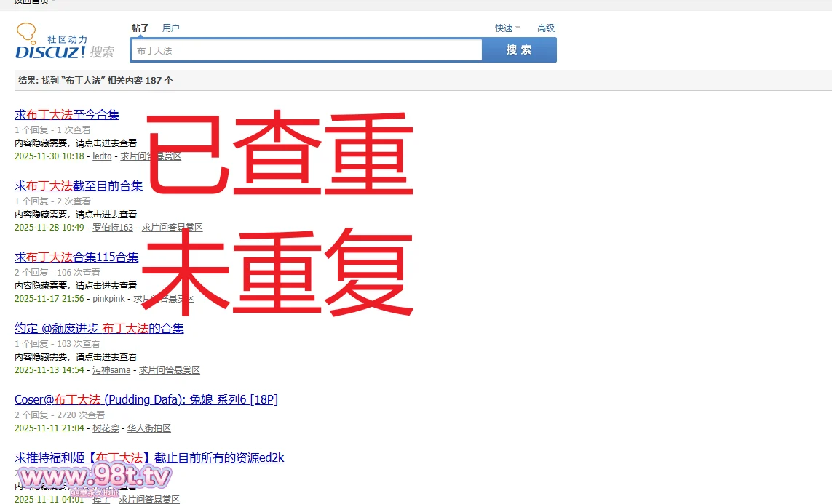Switch to the 用户 search tab
The height and width of the screenshot is (504, 832).
(171, 28)
